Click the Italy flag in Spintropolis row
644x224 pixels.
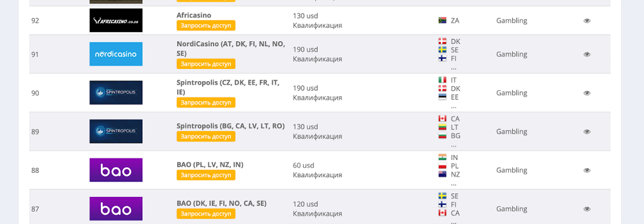[442, 80]
